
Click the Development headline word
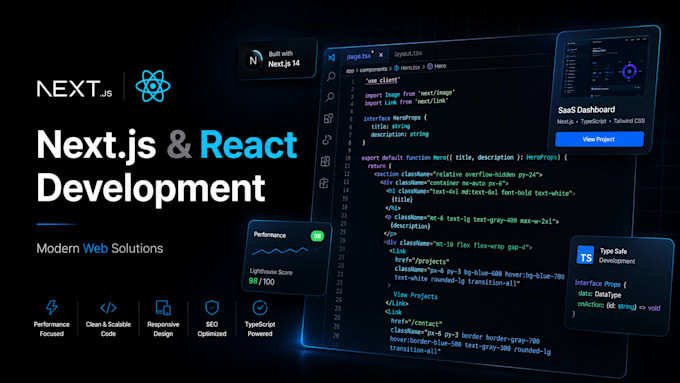point(151,188)
